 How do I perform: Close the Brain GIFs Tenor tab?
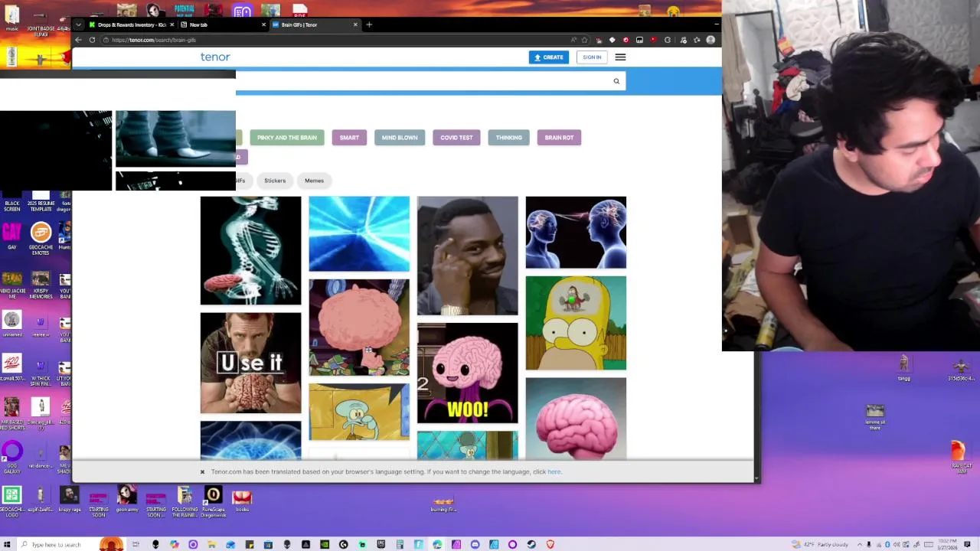tap(355, 24)
